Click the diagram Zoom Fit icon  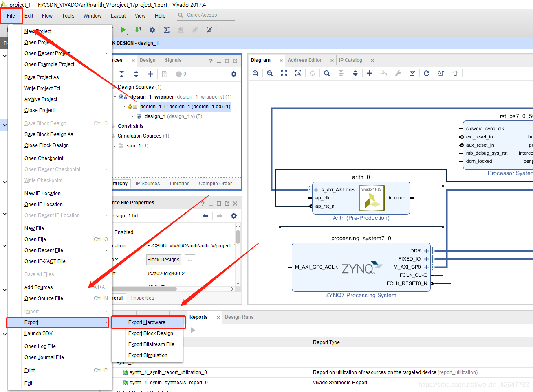(x=284, y=73)
